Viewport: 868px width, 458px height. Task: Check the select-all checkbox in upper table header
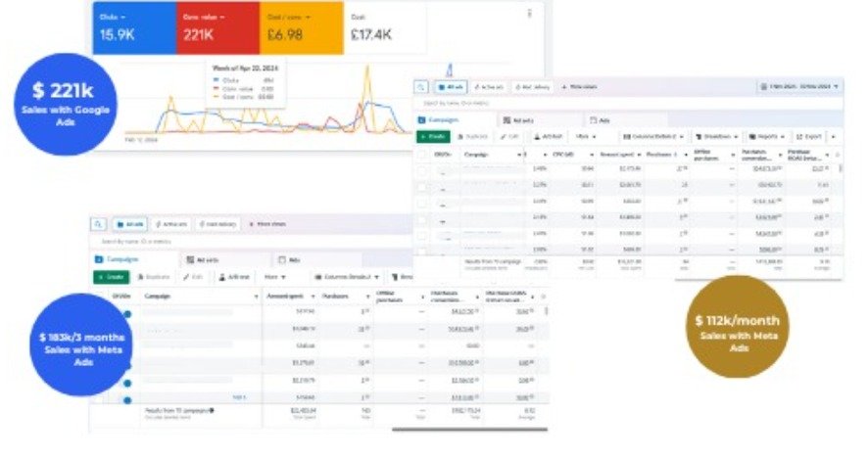pyautogui.click(x=422, y=155)
